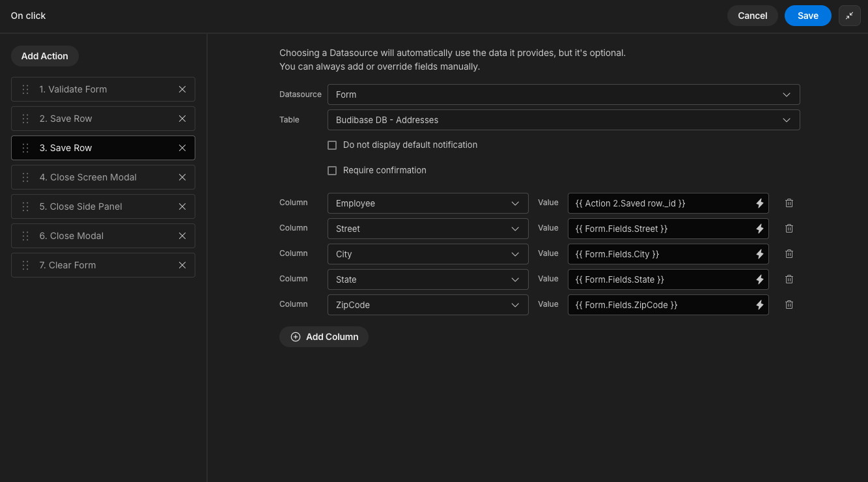Image resolution: width=868 pixels, height=482 pixels.
Task: Click drag handle of action 2 Save Row
Action: click(25, 119)
